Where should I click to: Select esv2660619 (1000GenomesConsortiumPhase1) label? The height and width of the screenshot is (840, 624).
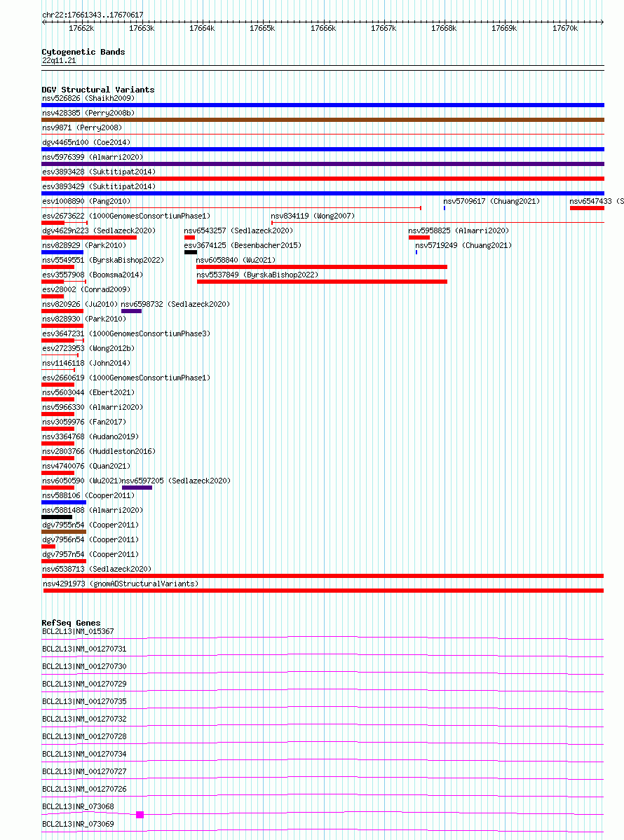pyautogui.click(x=126, y=378)
